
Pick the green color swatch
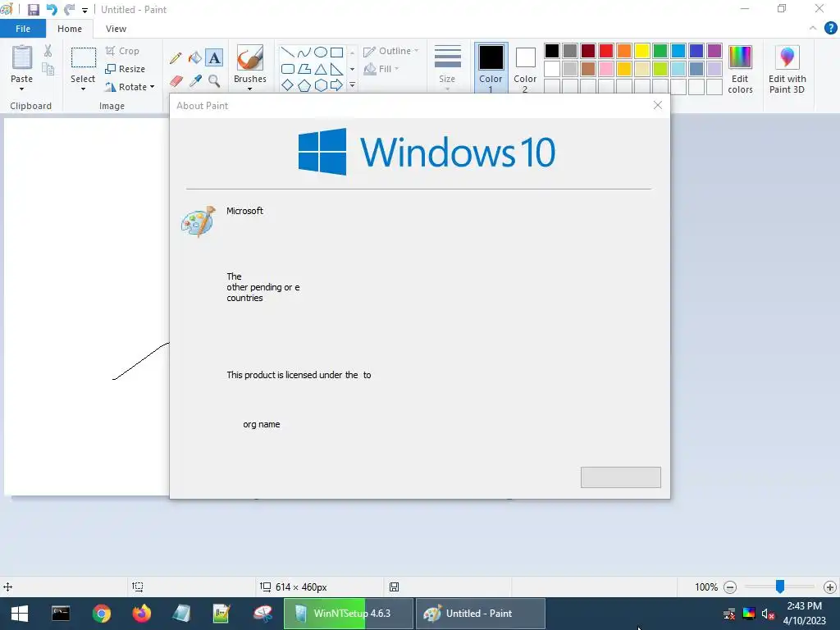point(660,51)
